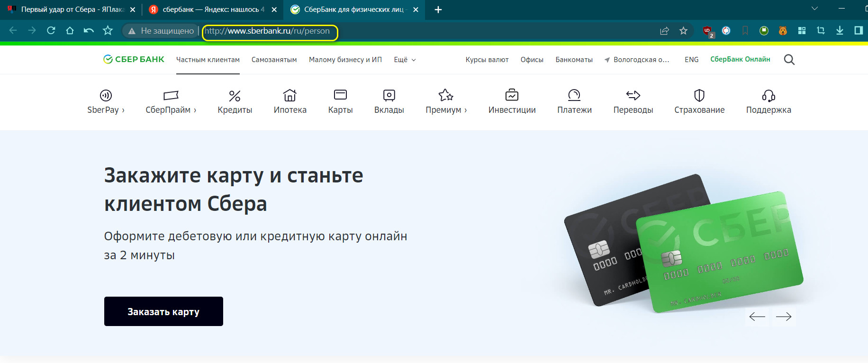
Task: Change the Вологодская region selector
Action: point(637,60)
